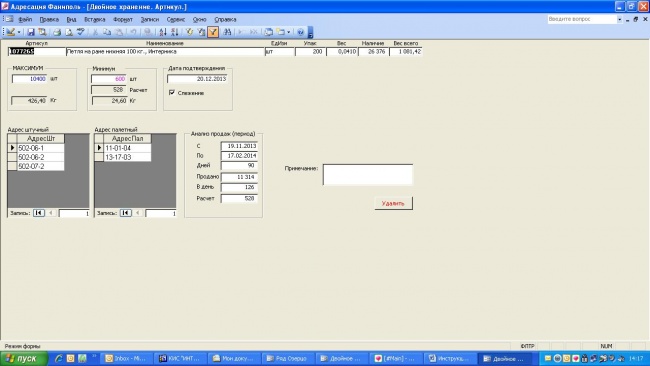Open the Записи menu
This screenshot has height=366, width=650.
tap(150, 19)
